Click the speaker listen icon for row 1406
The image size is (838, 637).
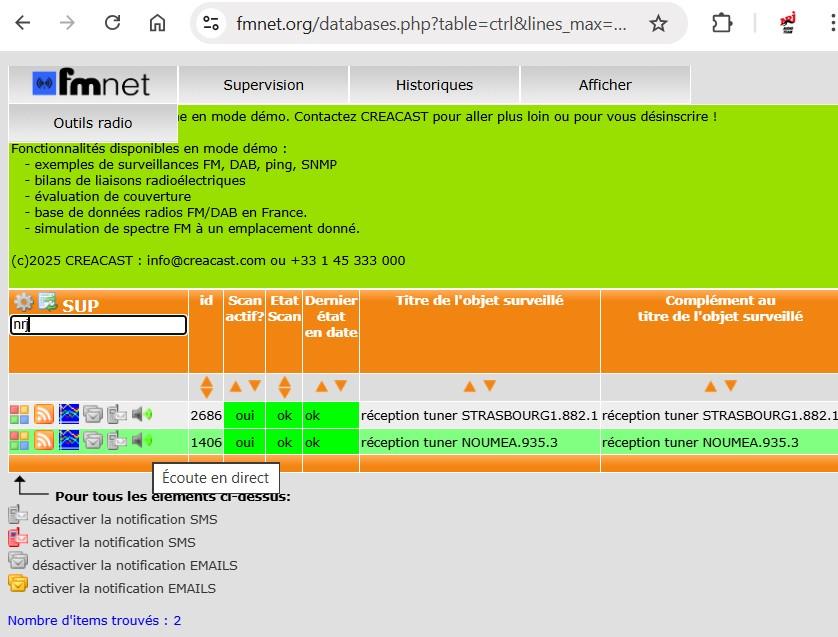142,440
